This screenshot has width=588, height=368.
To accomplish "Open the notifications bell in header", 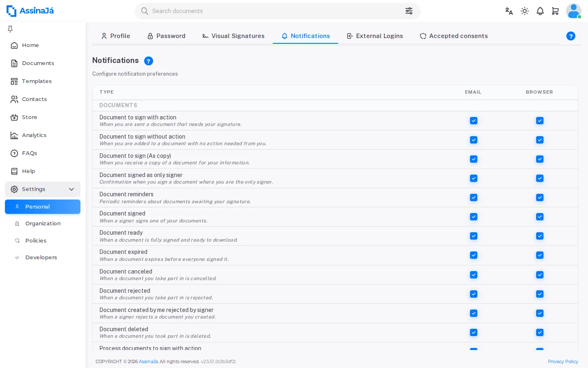I will 540,11.
